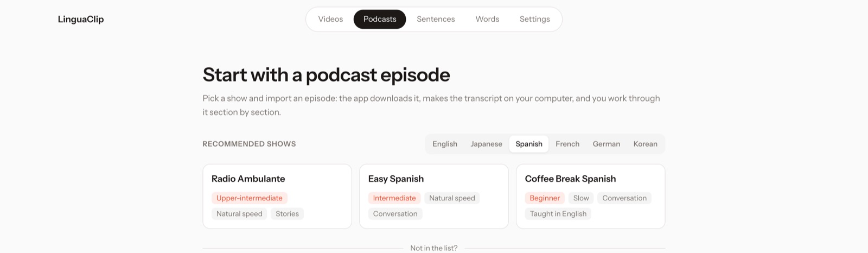Viewport: 868px width, 253px height.
Task: Click Natural speed tag on Easy Spanish
Action: coord(452,198)
